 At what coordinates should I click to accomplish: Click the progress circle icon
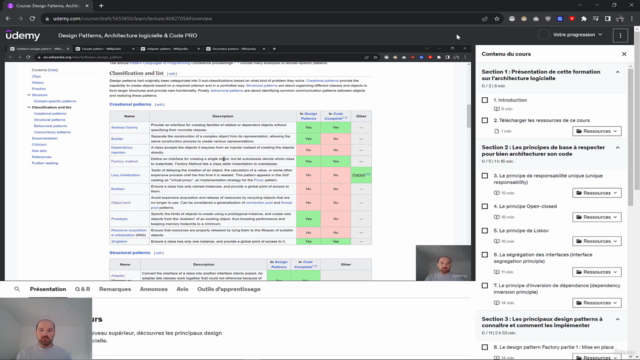point(543,35)
